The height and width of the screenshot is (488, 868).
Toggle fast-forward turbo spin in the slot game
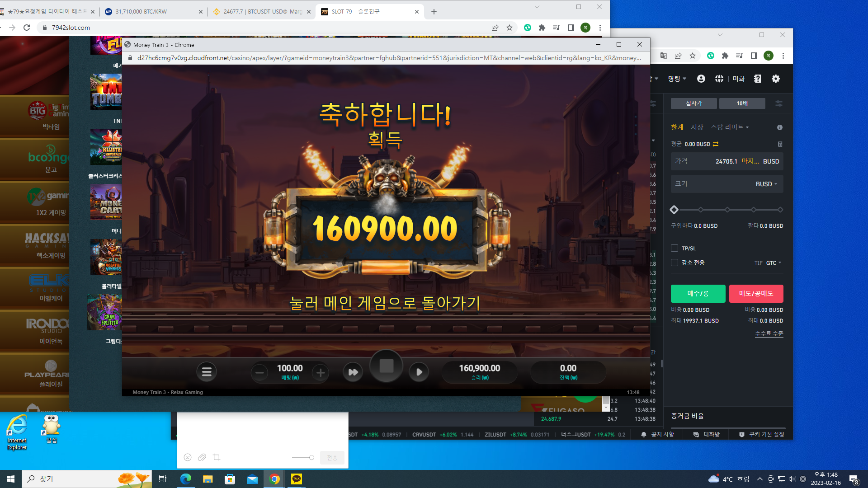(353, 372)
